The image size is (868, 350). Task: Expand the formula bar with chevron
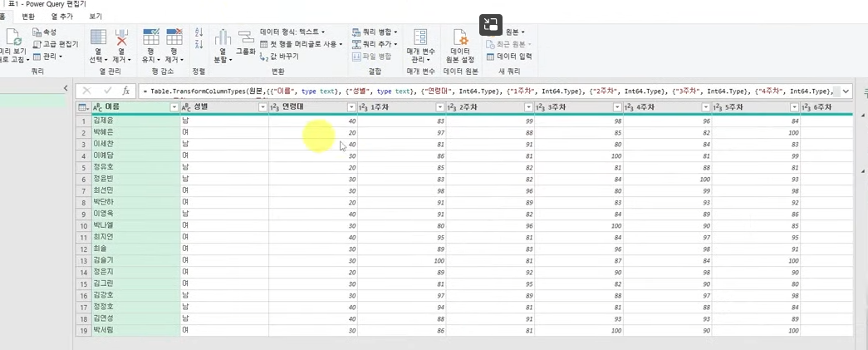pyautogui.click(x=846, y=91)
